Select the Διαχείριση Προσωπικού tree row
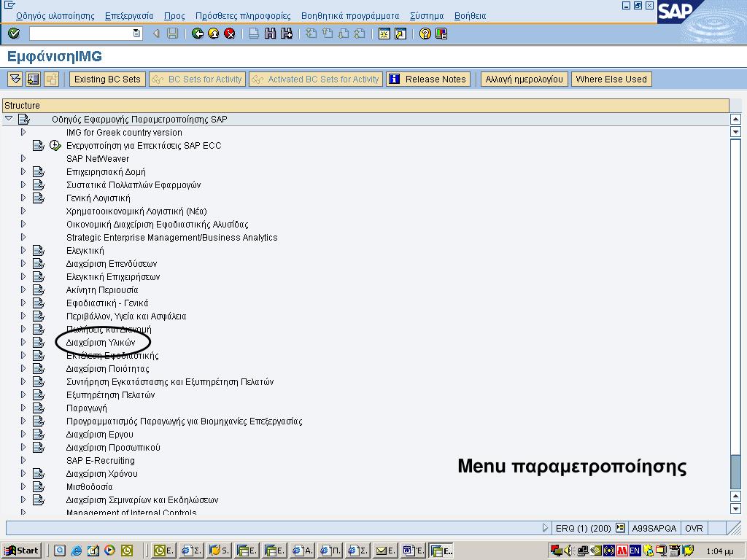 point(113,447)
